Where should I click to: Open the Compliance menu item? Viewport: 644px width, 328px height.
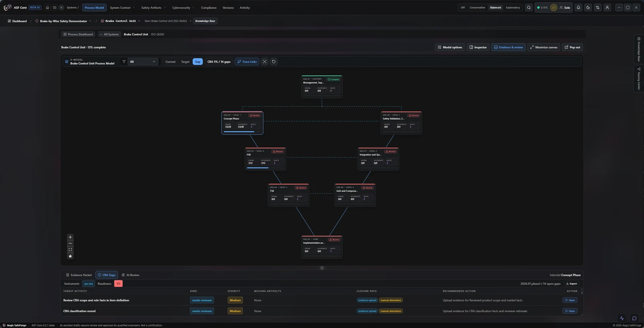208,8
